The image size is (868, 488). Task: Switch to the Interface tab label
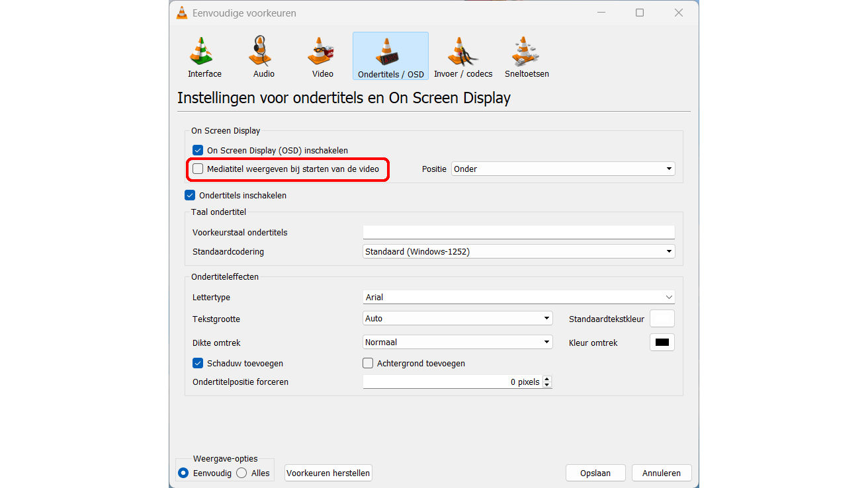click(204, 74)
